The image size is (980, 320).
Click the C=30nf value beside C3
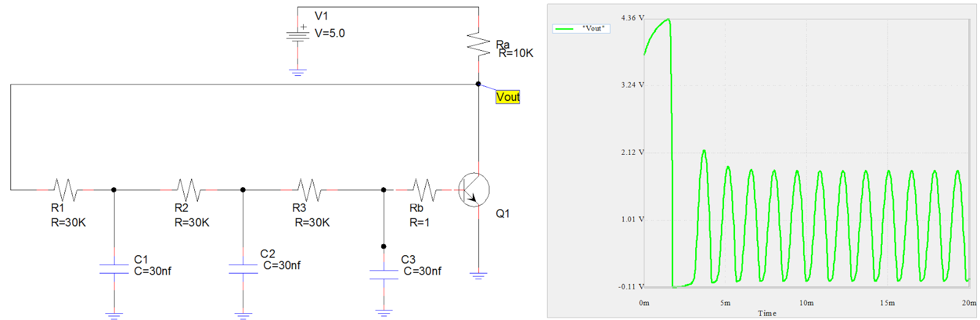(x=423, y=271)
